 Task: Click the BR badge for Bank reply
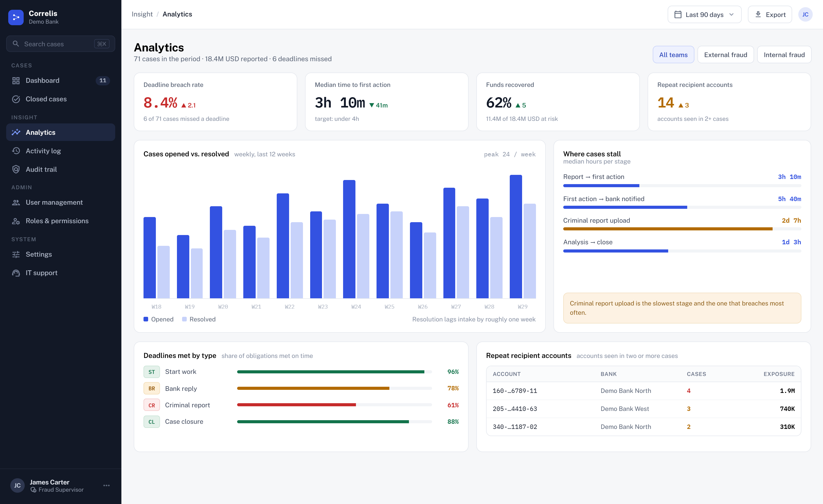pyautogui.click(x=152, y=389)
